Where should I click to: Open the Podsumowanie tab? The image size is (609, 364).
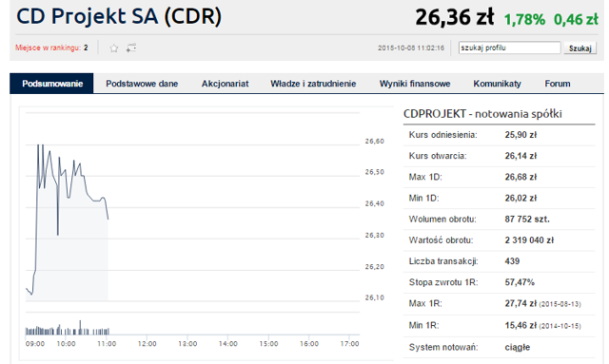tap(52, 84)
